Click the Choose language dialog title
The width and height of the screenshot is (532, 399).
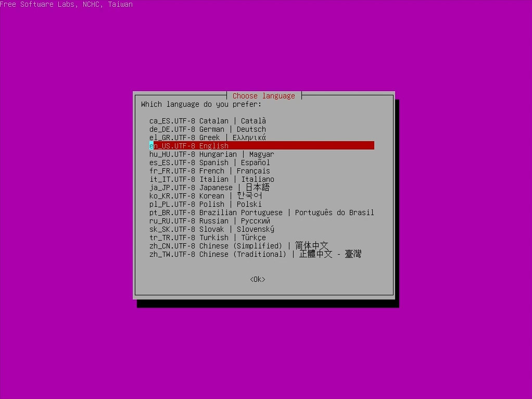(x=263, y=96)
